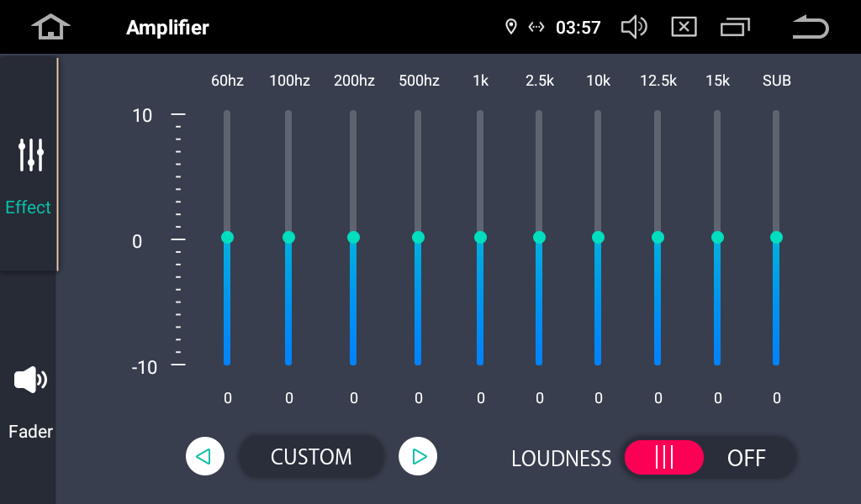Viewport: 861px width, 504px height.
Task: Click the OFF side of loudness switch
Action: click(746, 458)
